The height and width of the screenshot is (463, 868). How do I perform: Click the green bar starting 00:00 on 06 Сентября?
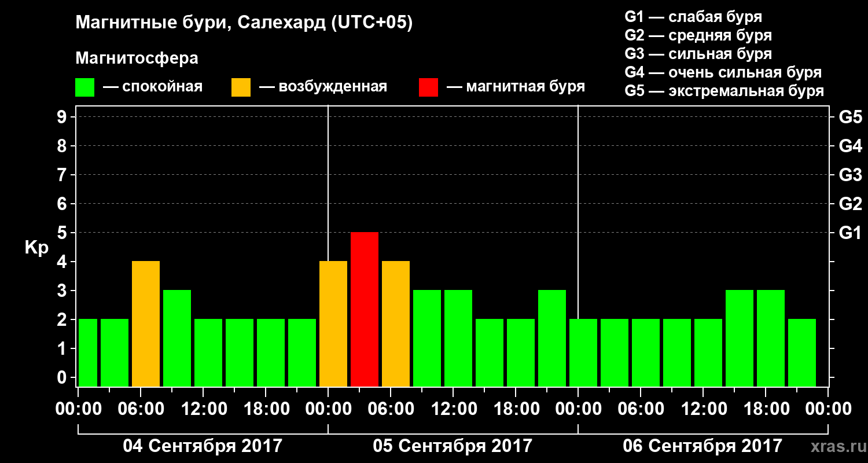click(x=583, y=352)
